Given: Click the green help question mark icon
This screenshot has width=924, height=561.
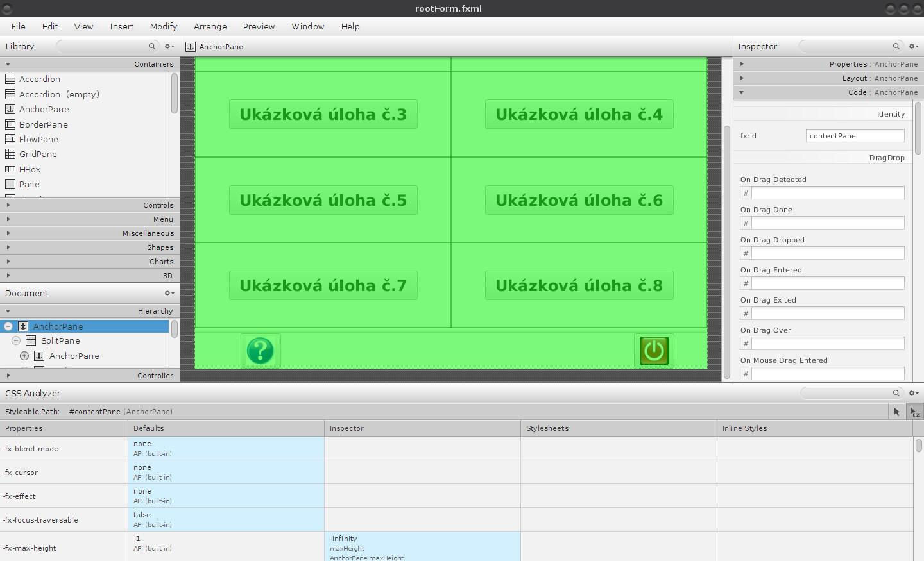Looking at the screenshot, I should (x=261, y=351).
